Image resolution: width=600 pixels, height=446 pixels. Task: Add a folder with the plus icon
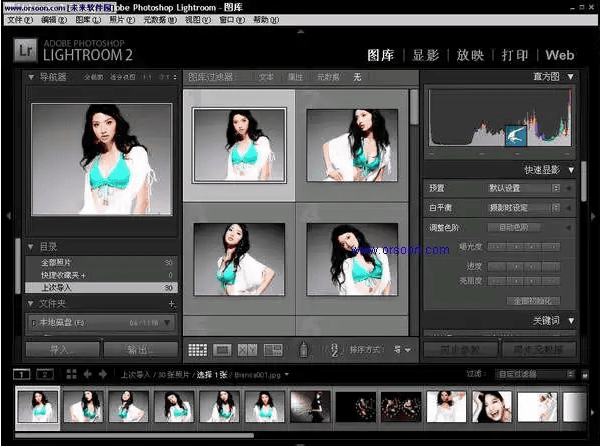172,304
